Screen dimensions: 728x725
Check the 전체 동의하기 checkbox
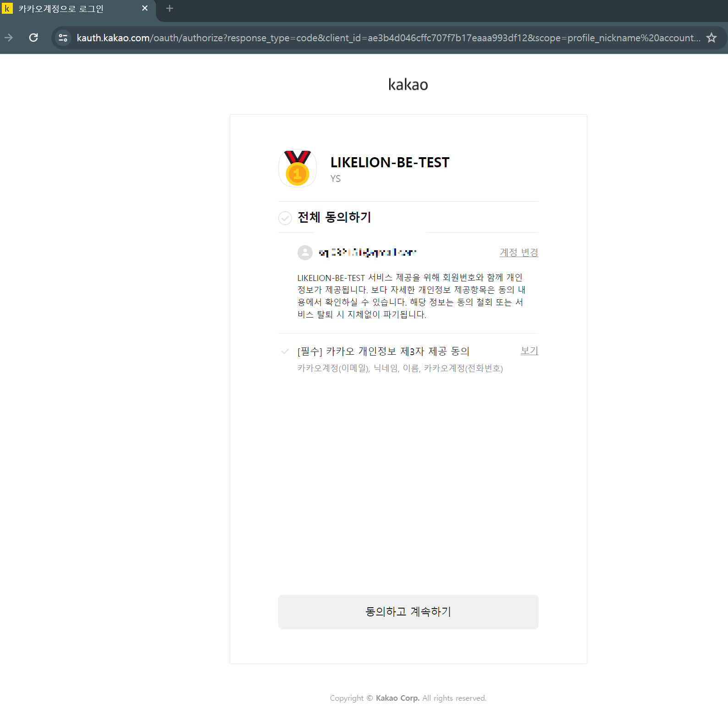point(285,218)
